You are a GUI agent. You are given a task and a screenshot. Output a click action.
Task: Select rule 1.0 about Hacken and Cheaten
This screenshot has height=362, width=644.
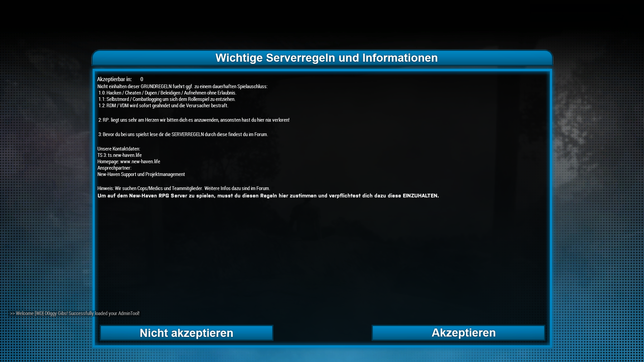point(167,93)
